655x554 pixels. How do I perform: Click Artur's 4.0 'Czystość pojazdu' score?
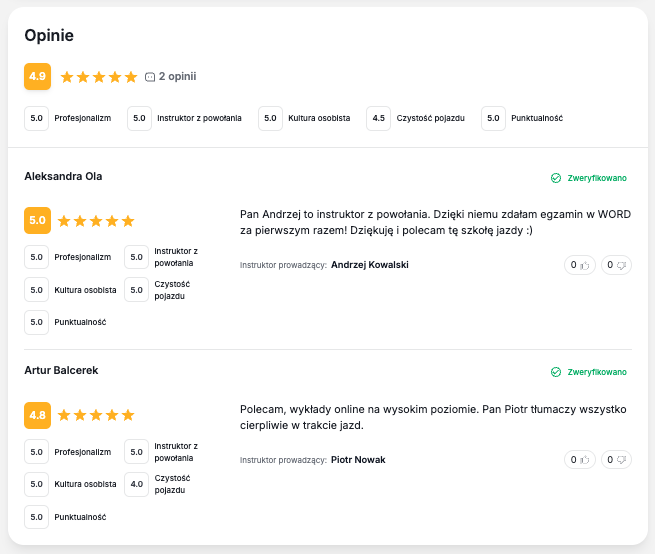(x=136, y=484)
